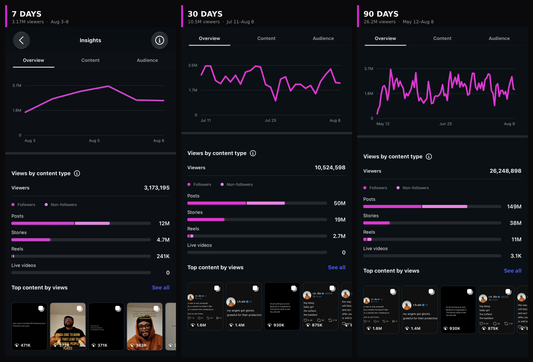The height and width of the screenshot is (362, 533).
Task: Open the orange hoodie thumbnail in 7 Days
Action: click(144, 327)
